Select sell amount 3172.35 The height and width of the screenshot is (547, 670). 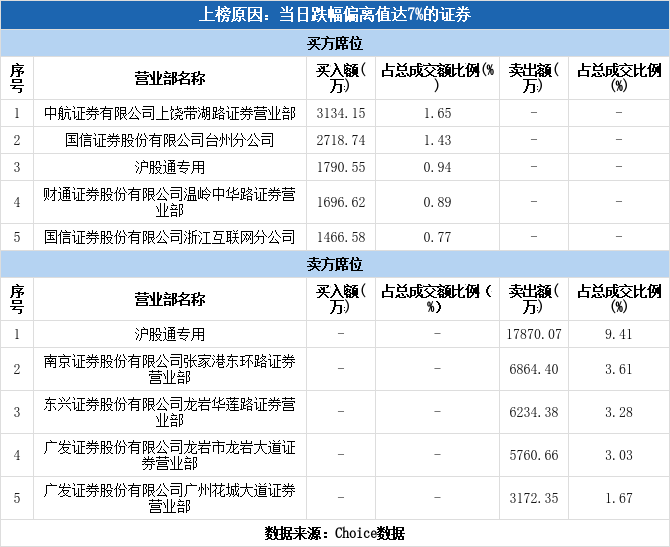coord(534,498)
